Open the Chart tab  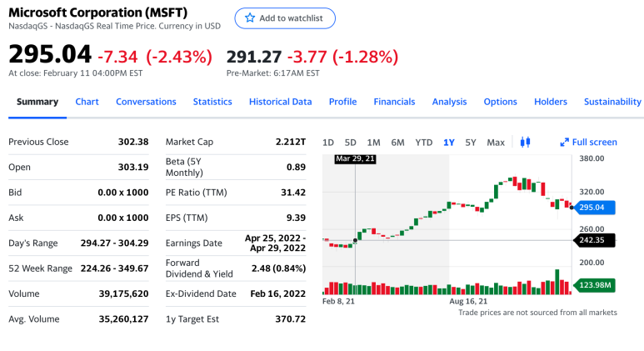(87, 102)
